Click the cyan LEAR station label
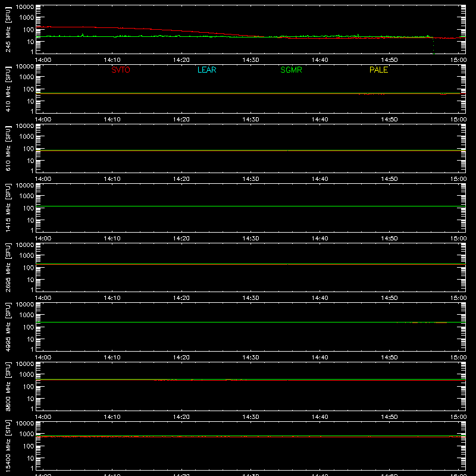The width and height of the screenshot is (476, 476). 206,70
